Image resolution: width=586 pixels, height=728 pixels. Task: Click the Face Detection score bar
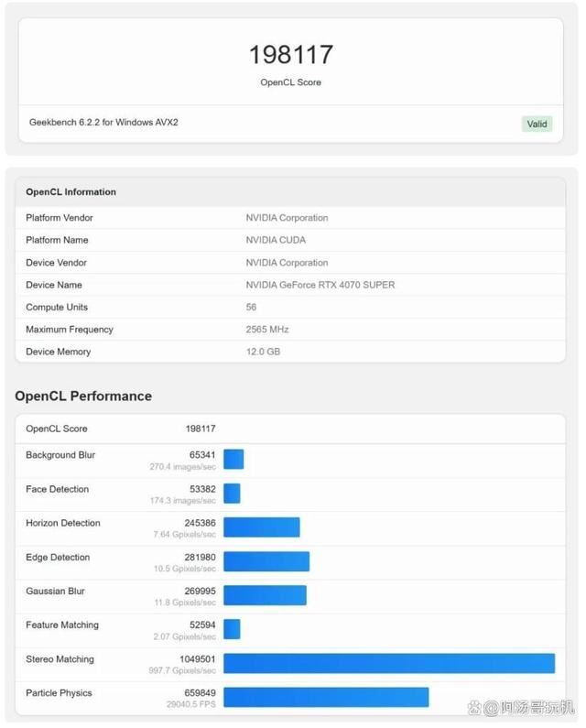pos(232,494)
